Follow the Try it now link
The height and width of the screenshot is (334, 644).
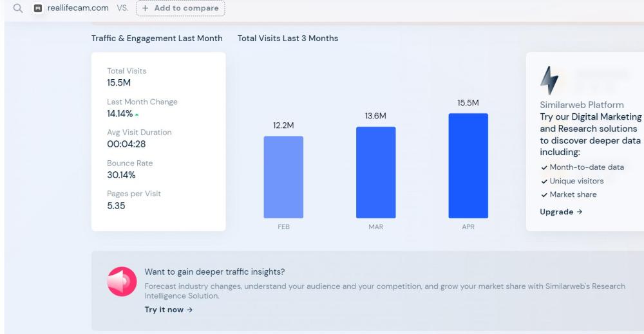[x=168, y=310]
